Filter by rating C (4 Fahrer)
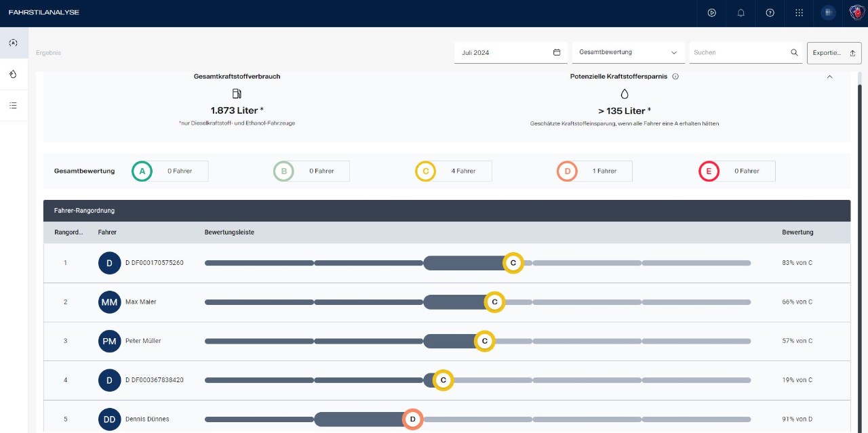This screenshot has height=433, width=868. 453,171
